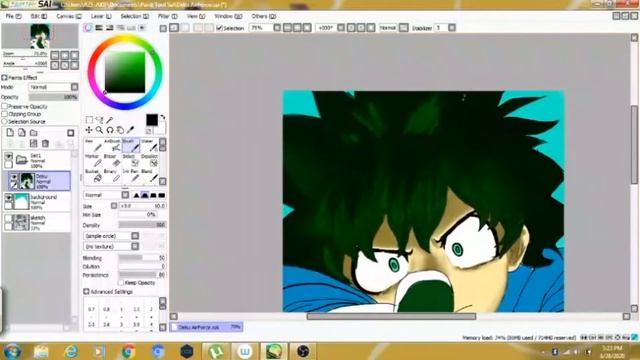
Task: Adjust the layer Opacity slider
Action: pyautogui.click(x=53, y=97)
